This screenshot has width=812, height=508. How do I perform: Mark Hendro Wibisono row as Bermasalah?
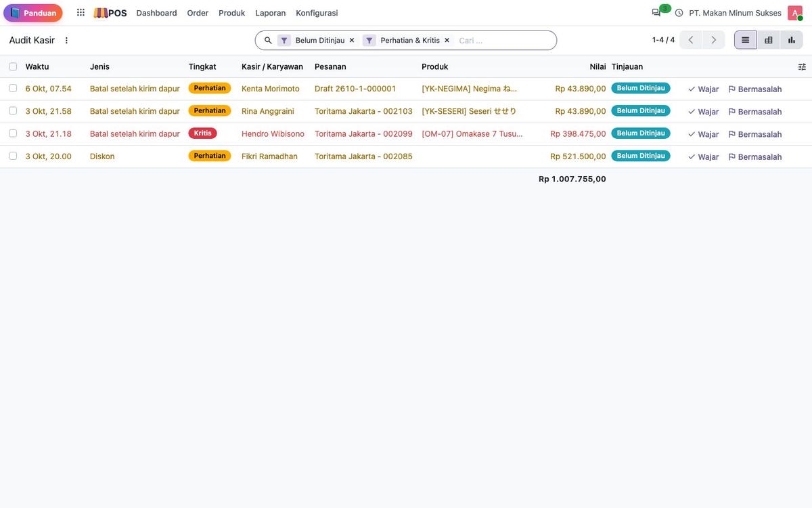755,134
